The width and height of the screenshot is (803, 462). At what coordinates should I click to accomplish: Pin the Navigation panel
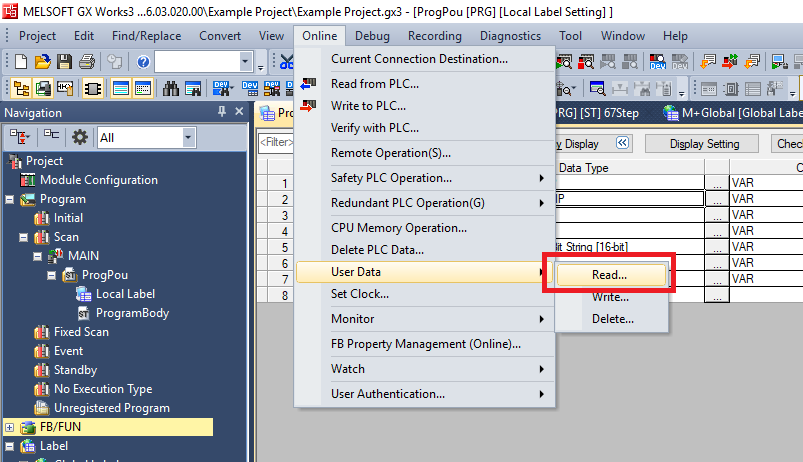click(222, 113)
